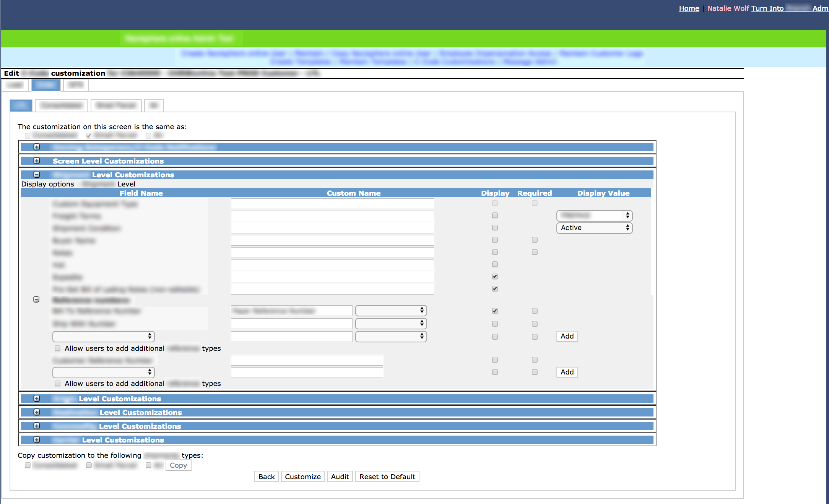Click the Copy button at the bottom

[178, 465]
